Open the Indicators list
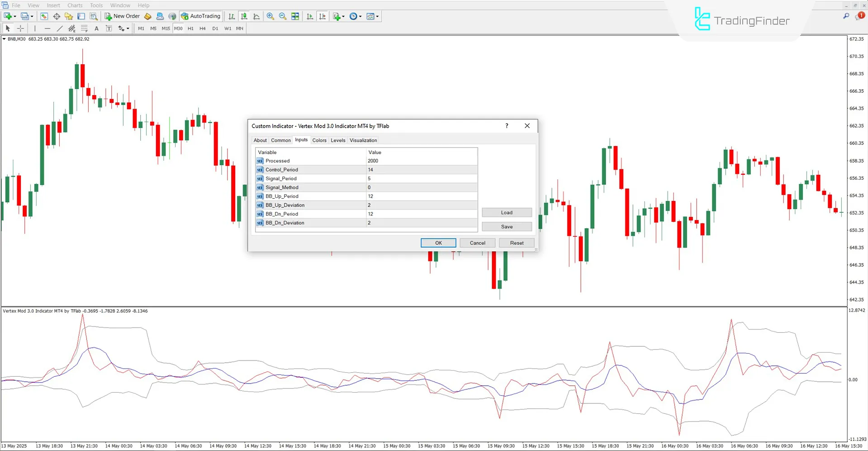868x451 pixels. click(336, 16)
